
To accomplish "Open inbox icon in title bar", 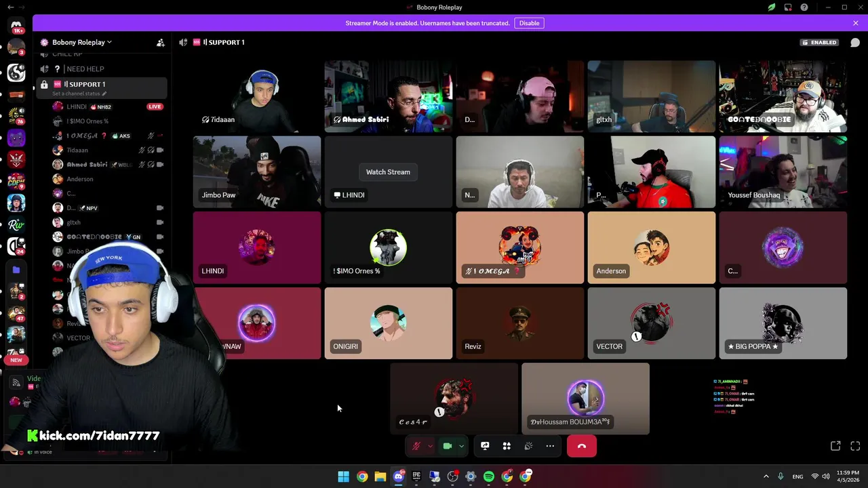I will [x=788, y=7].
